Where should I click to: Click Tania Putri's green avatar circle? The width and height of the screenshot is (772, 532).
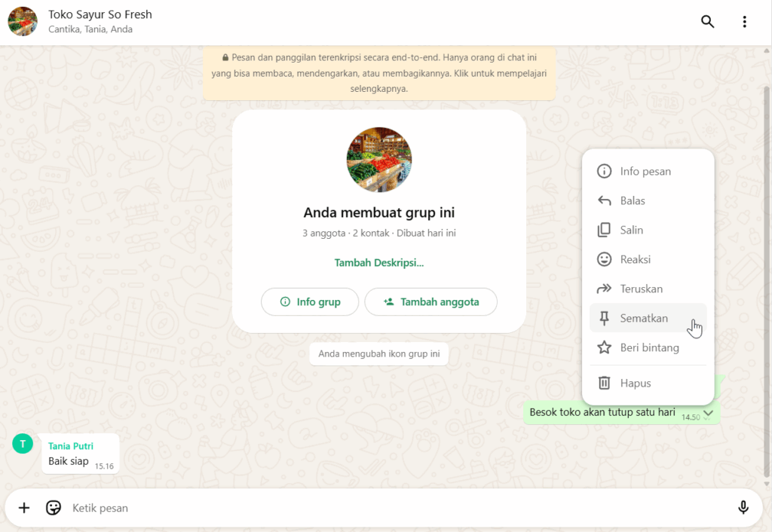[x=23, y=443]
